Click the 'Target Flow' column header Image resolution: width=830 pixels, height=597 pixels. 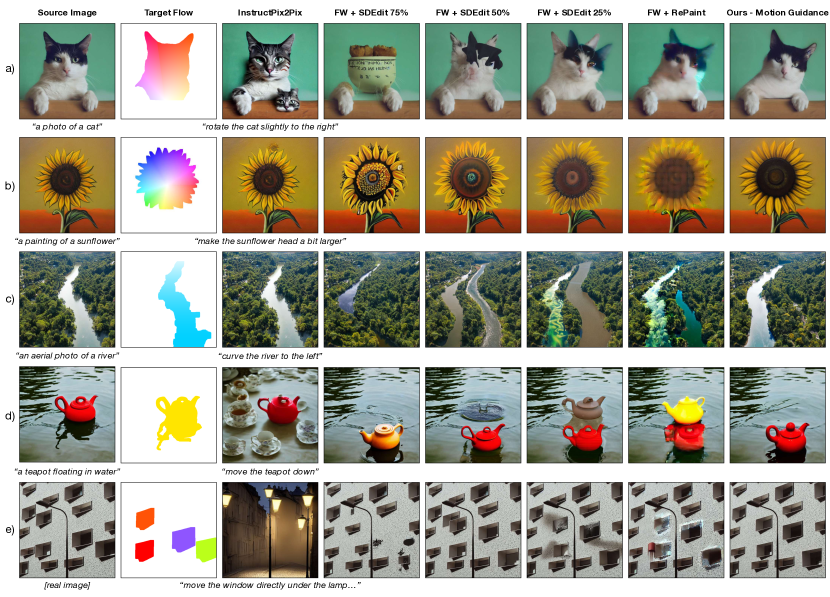point(169,12)
